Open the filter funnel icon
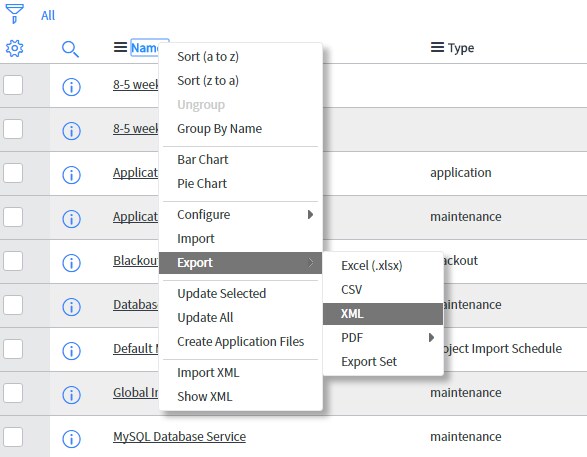The height and width of the screenshot is (457, 587). [x=15, y=14]
